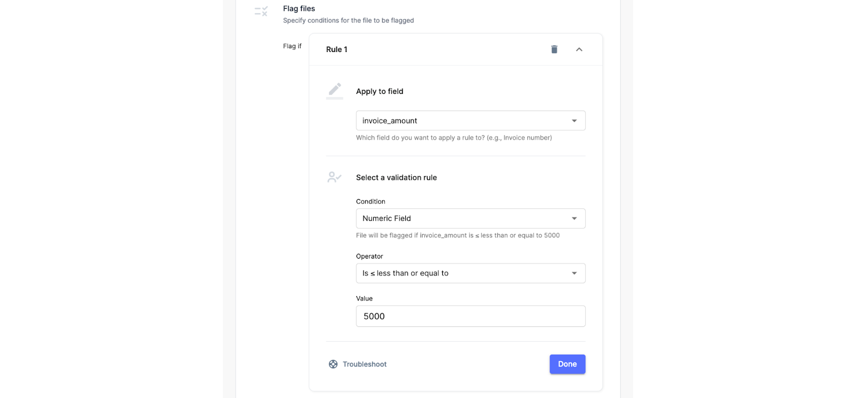Click the field helper text about Invoice number
The height and width of the screenshot is (398, 868).
(x=454, y=138)
